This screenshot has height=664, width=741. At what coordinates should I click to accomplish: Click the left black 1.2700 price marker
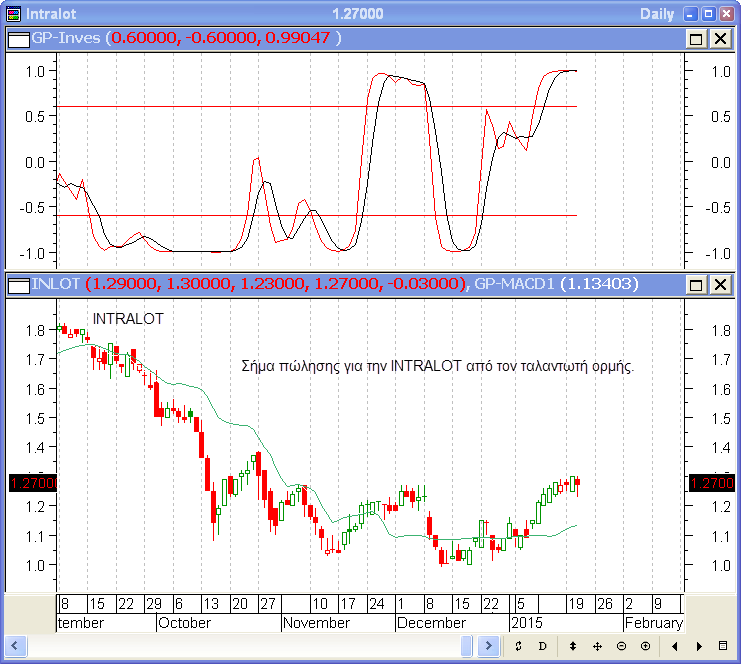click(33, 483)
